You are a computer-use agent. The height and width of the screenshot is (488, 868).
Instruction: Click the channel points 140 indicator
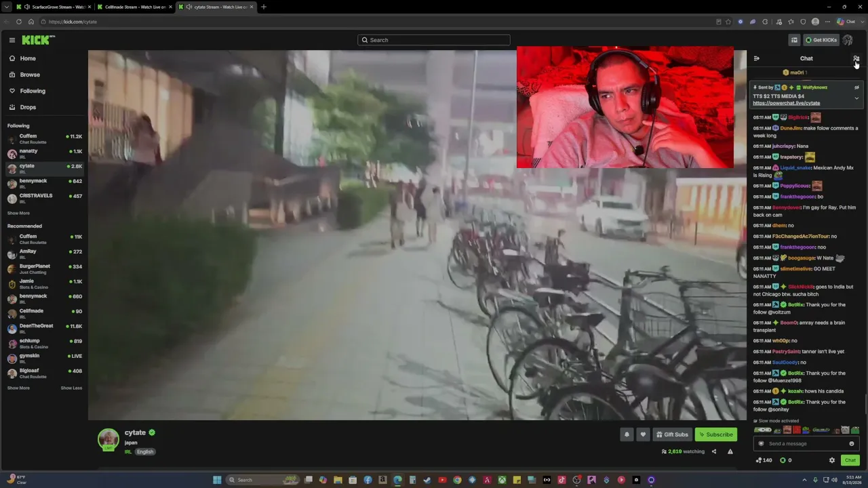point(764,460)
